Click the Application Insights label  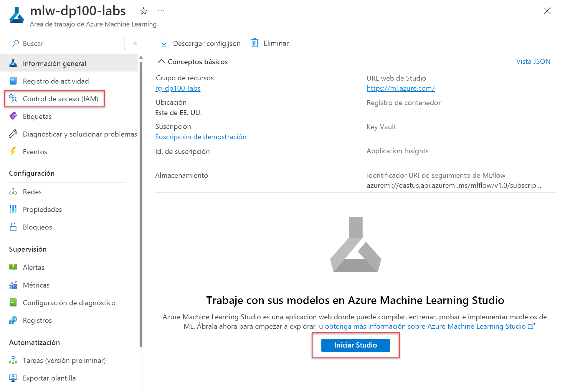click(x=397, y=151)
